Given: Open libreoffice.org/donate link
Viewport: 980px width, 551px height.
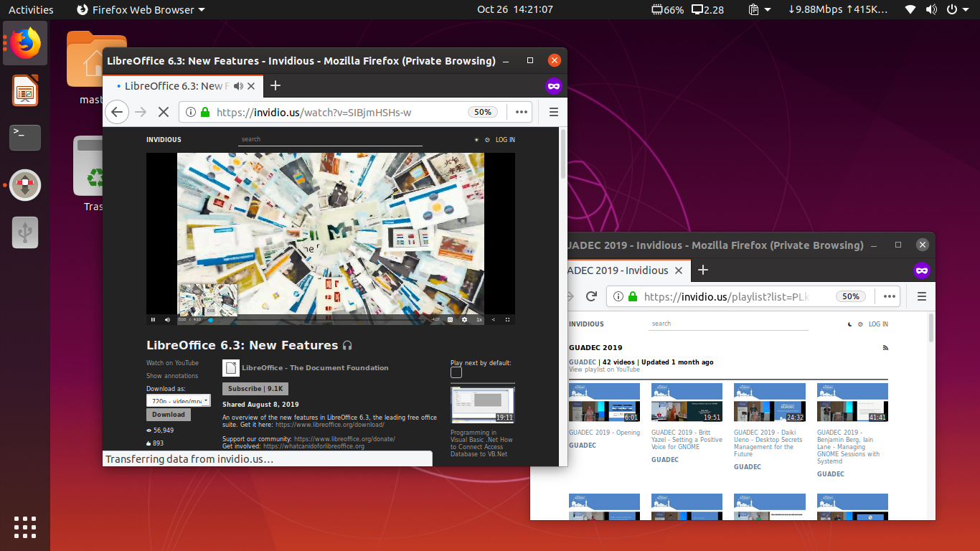Looking at the screenshot, I should click(344, 439).
